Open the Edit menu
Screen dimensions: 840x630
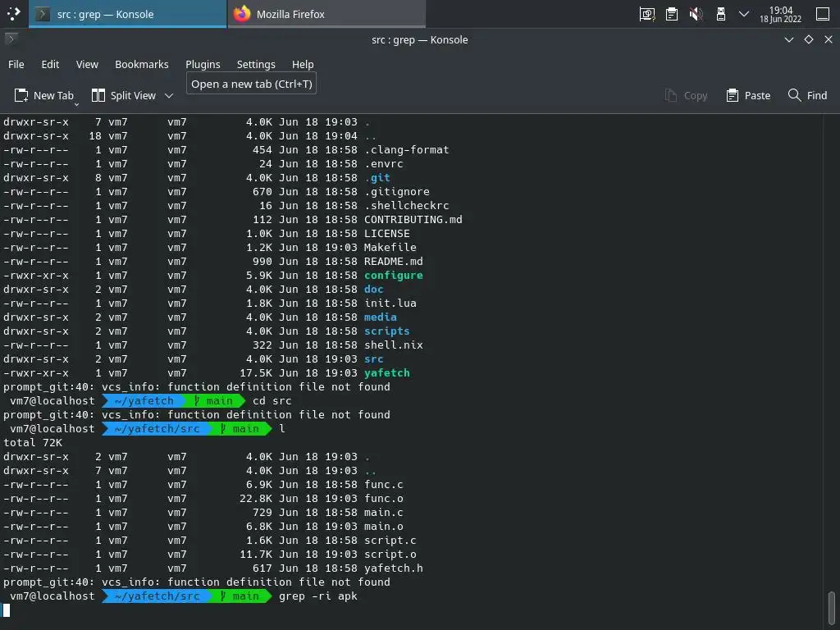[50, 64]
